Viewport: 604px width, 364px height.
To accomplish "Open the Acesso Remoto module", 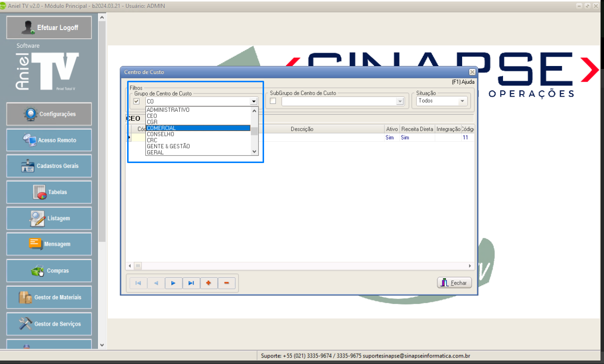I will pyautogui.click(x=49, y=140).
